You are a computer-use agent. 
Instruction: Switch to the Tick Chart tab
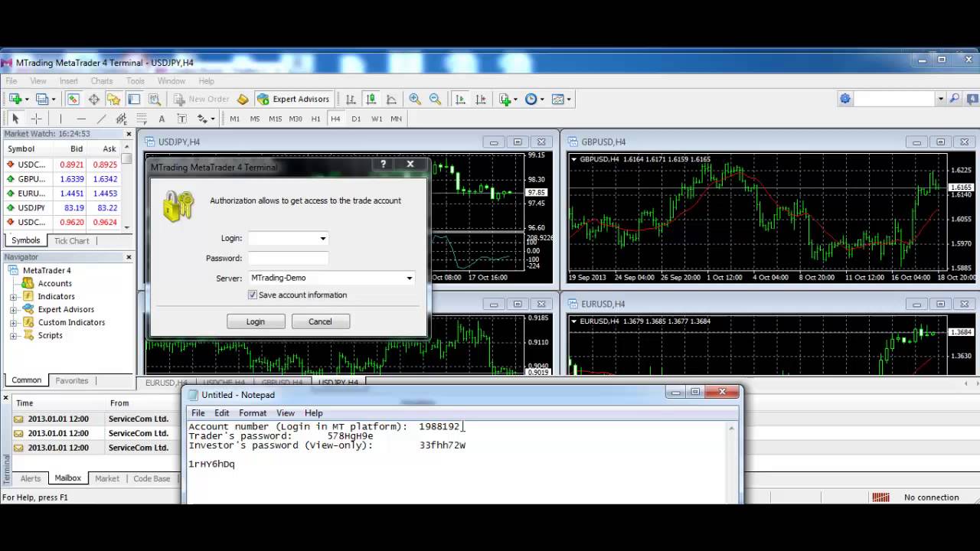[x=71, y=240]
